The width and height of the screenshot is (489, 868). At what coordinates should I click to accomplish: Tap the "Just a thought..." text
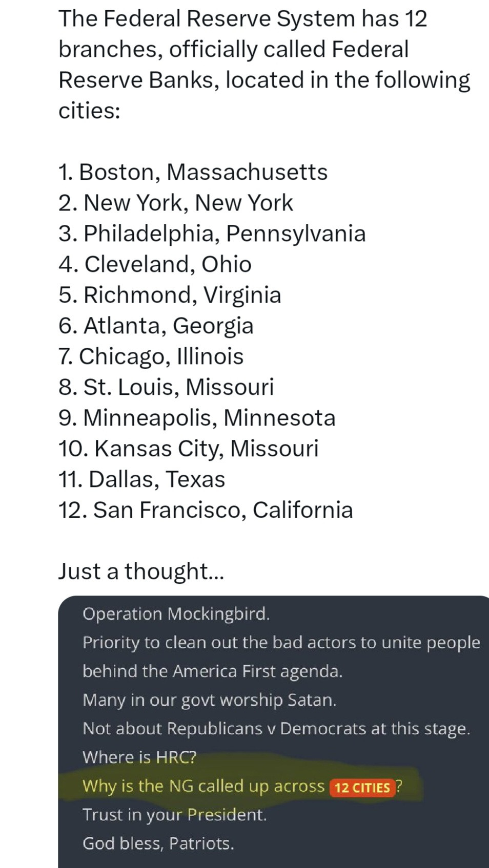coord(141,571)
